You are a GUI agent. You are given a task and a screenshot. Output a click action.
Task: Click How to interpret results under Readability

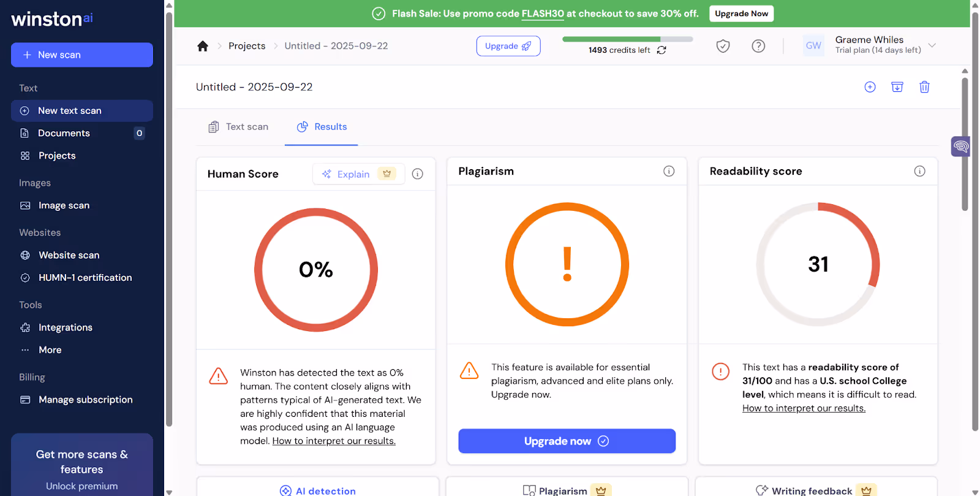coord(804,408)
